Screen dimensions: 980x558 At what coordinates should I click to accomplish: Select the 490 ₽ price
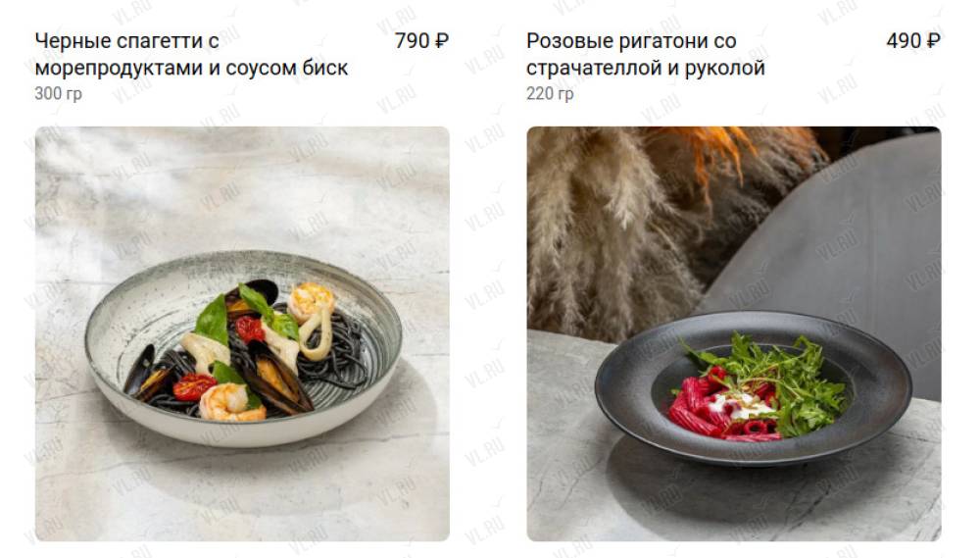[x=913, y=40]
